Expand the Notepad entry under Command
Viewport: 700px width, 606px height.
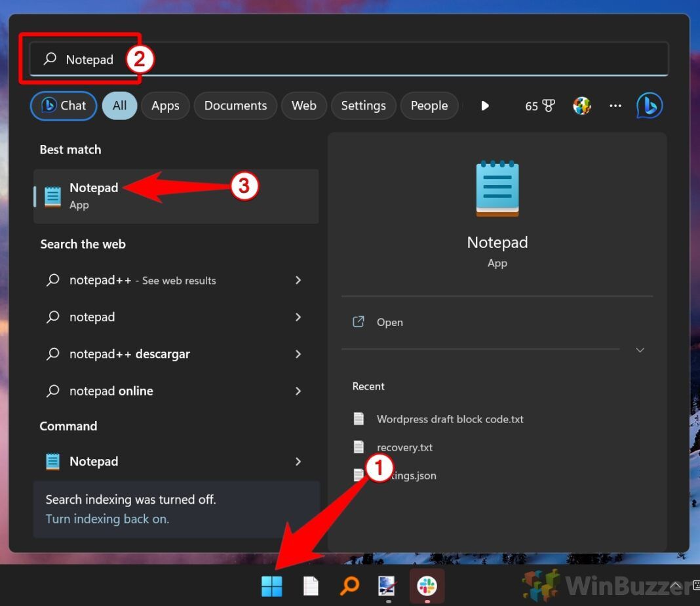coord(298,461)
